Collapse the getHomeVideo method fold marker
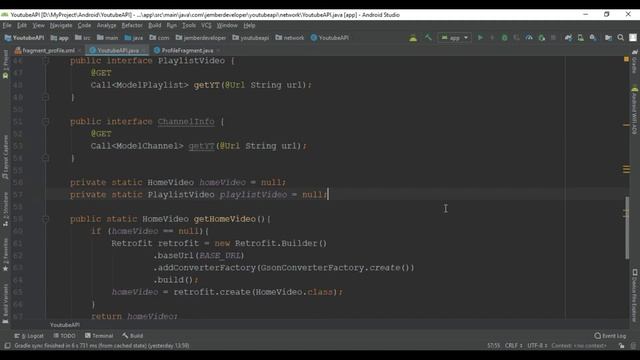This screenshot has width=640, height=360. pyautogui.click(x=46, y=219)
